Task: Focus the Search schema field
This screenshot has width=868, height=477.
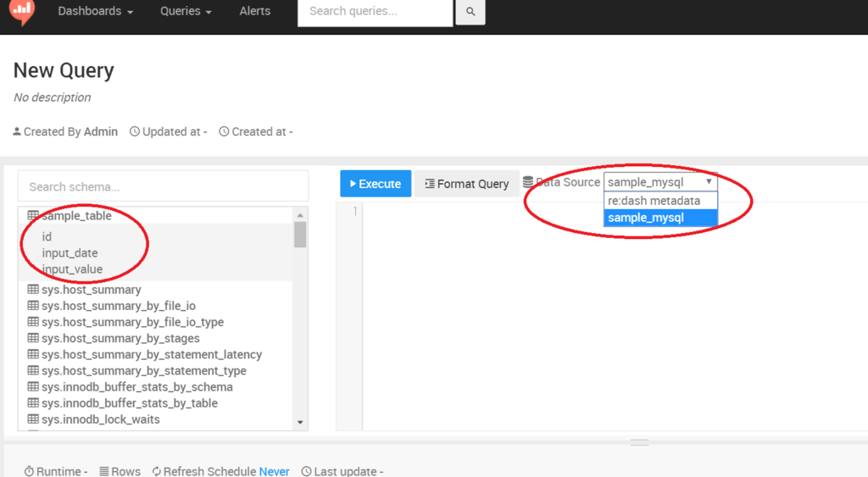Action: click(x=163, y=186)
